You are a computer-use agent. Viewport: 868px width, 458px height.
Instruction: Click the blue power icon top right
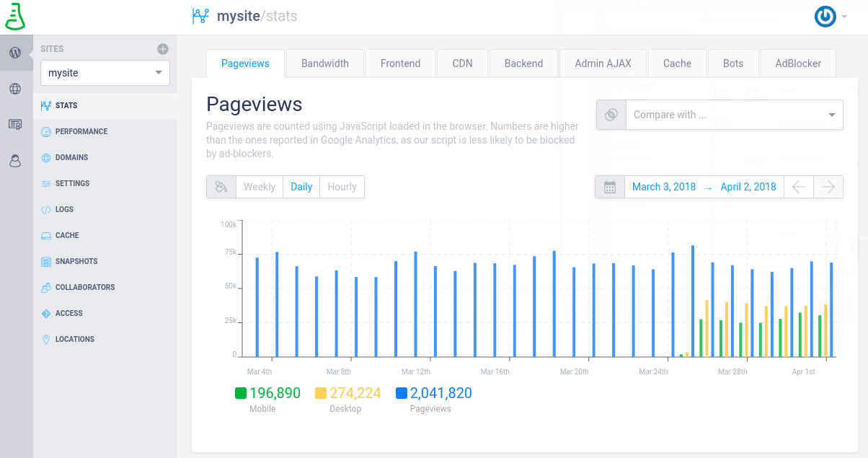(x=825, y=16)
